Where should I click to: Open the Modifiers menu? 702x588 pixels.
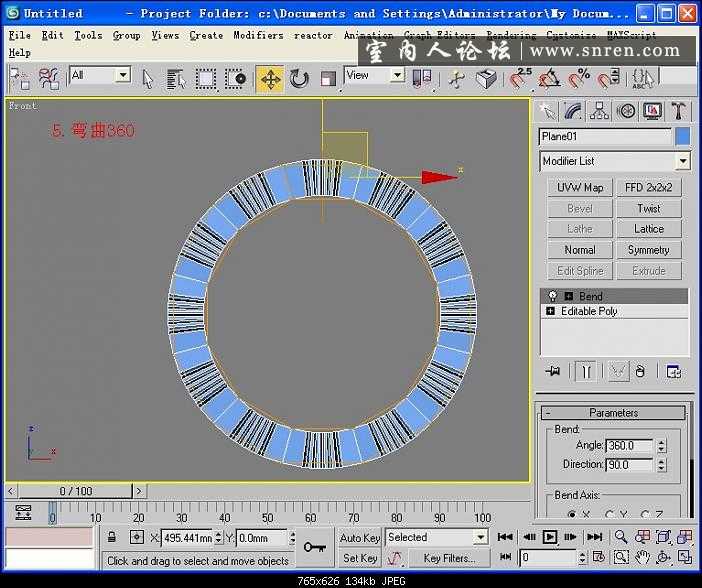coord(258,35)
